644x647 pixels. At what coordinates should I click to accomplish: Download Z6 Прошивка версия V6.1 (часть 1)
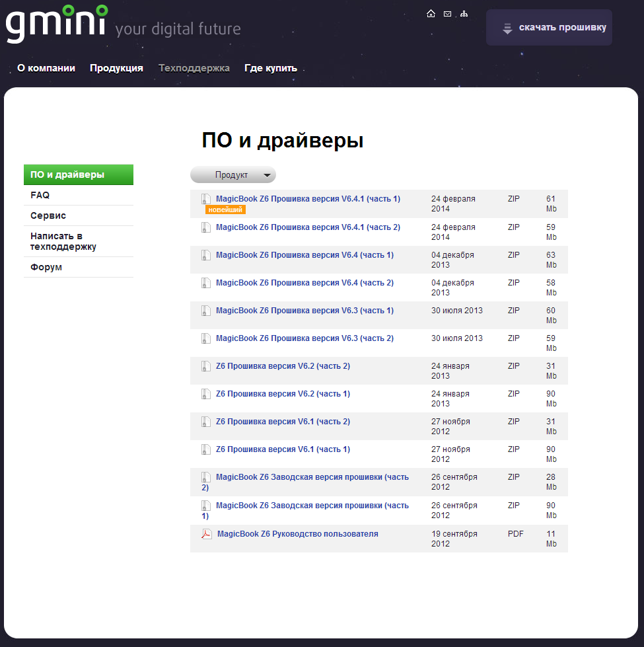(x=283, y=449)
